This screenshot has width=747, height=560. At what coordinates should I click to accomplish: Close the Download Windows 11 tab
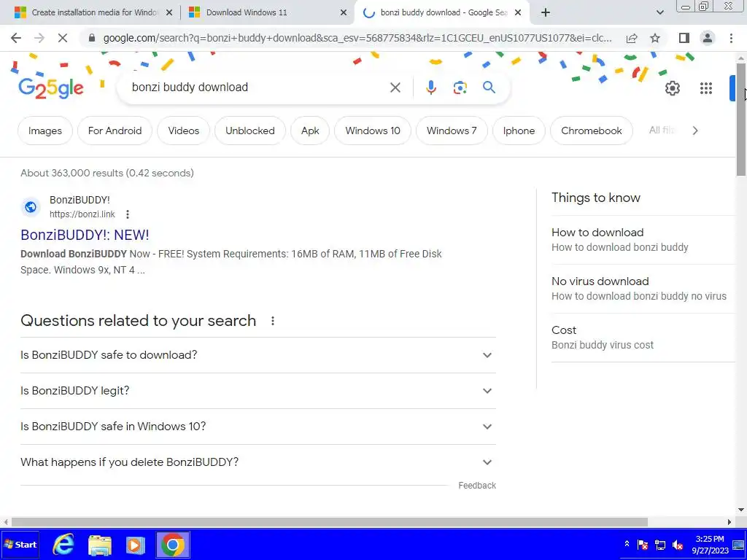click(344, 13)
